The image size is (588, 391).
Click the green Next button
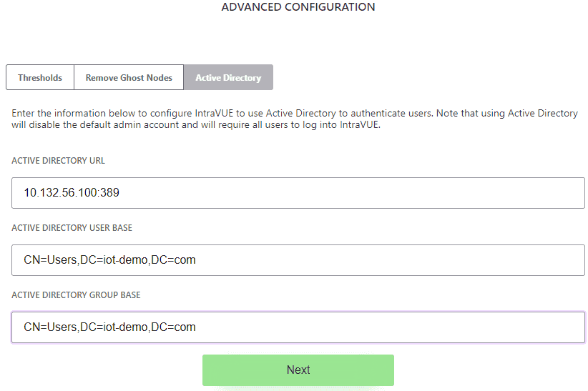click(x=298, y=370)
